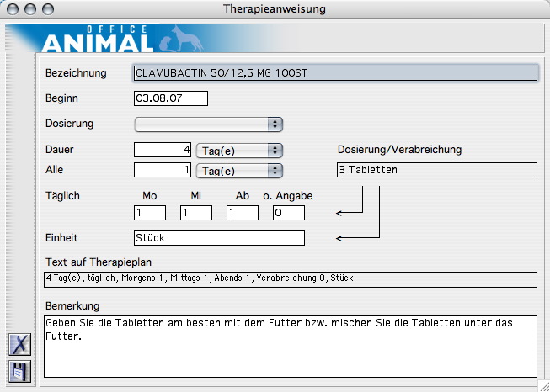Screen dimensions: 550x392
Task: Click the Beginn date field
Action: click(x=170, y=98)
